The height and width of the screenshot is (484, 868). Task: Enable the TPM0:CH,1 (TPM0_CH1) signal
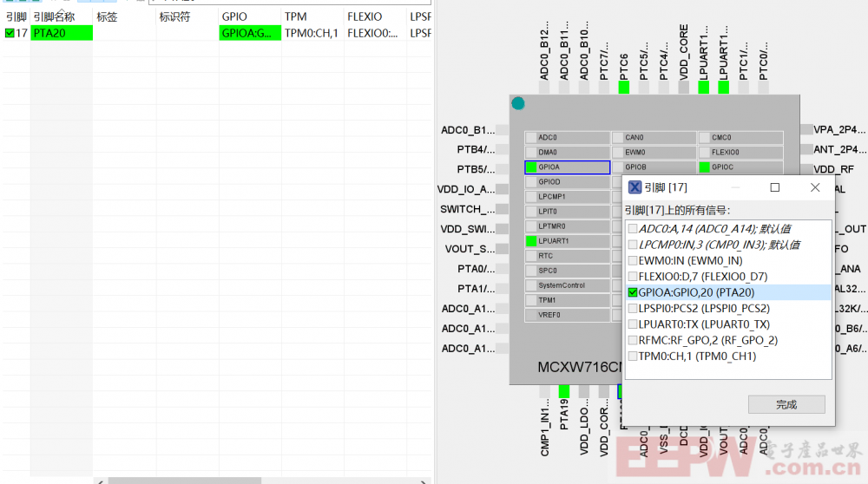pos(633,356)
